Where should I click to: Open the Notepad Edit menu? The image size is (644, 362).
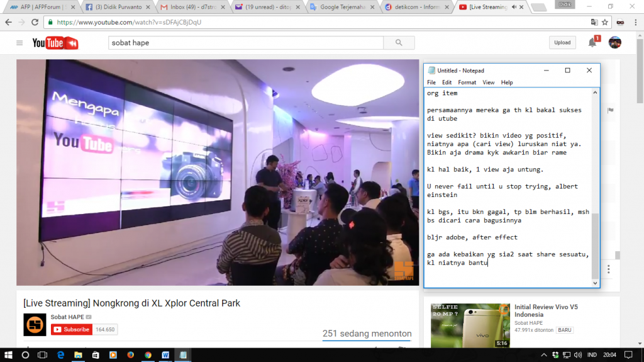point(447,82)
